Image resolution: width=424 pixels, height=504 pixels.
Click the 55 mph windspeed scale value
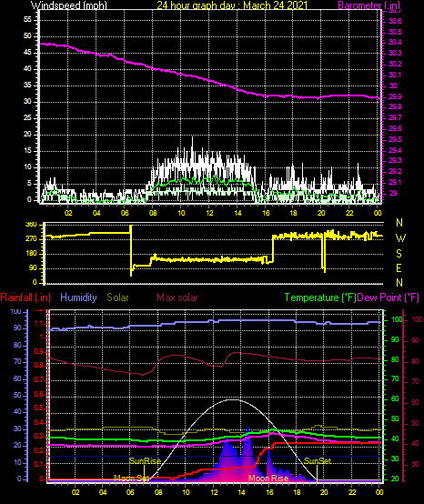coord(27,20)
